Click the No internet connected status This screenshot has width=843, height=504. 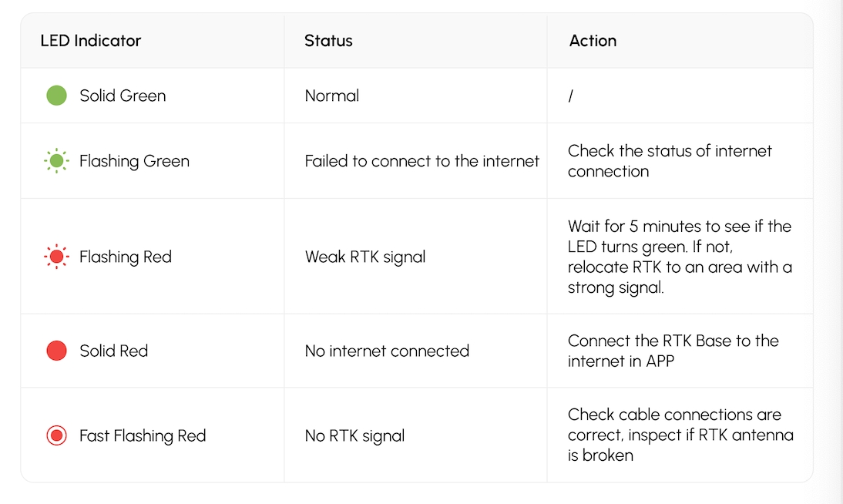[387, 351]
